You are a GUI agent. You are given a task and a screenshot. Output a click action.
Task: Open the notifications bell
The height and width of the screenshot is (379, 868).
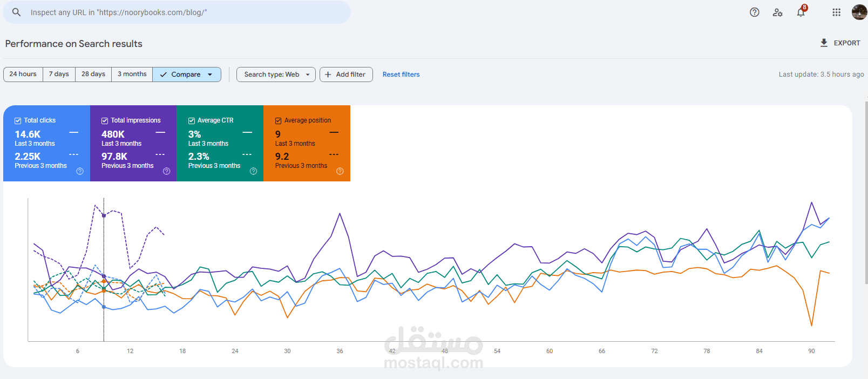click(801, 12)
